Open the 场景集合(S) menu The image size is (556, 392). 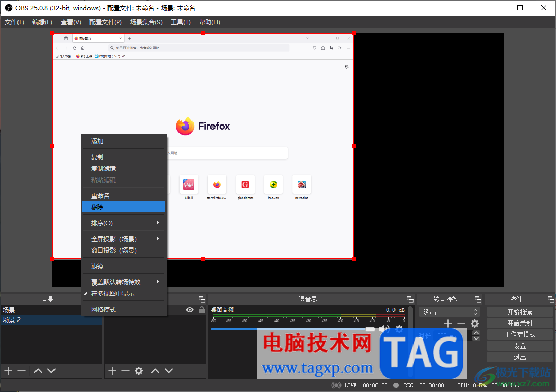pos(146,22)
